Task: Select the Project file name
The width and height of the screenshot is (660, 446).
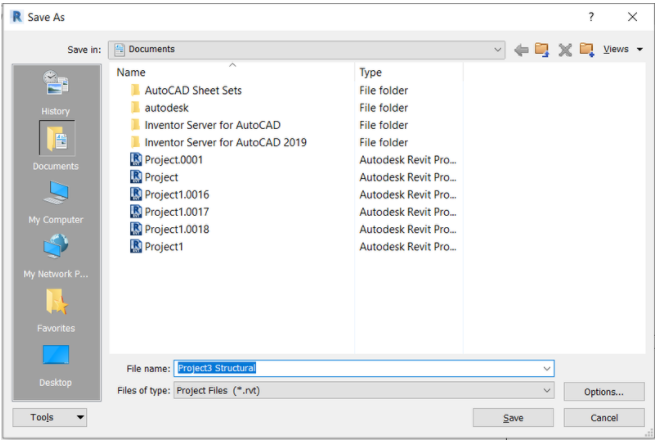Action: (x=161, y=177)
